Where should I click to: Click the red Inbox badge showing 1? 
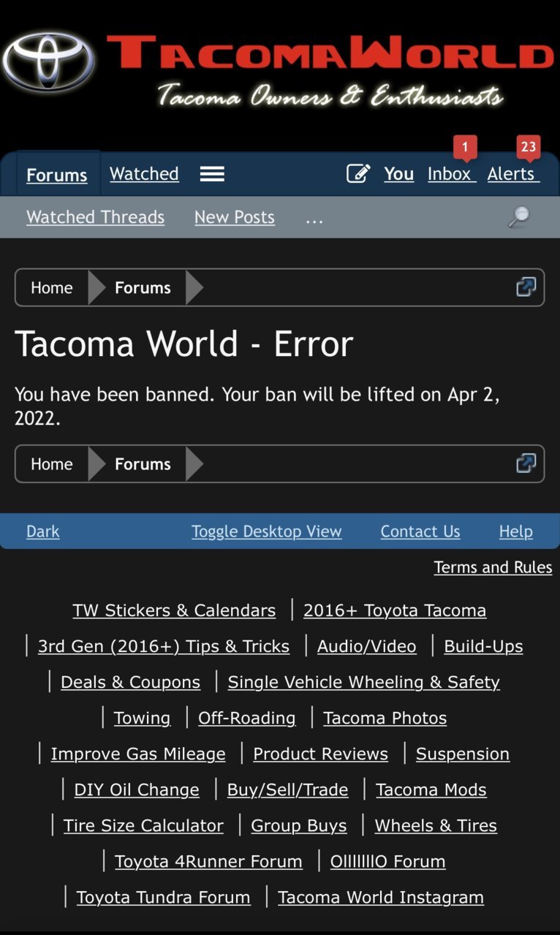click(x=465, y=148)
